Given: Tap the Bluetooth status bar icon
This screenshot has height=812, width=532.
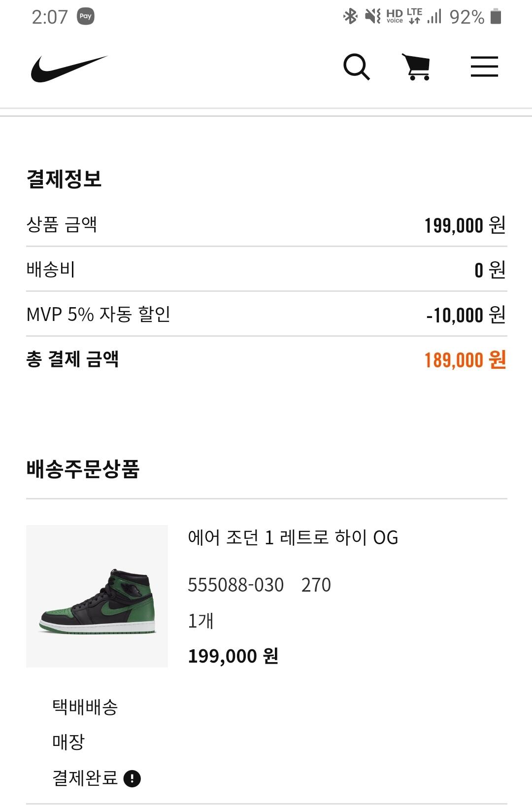Looking at the screenshot, I should [x=350, y=17].
